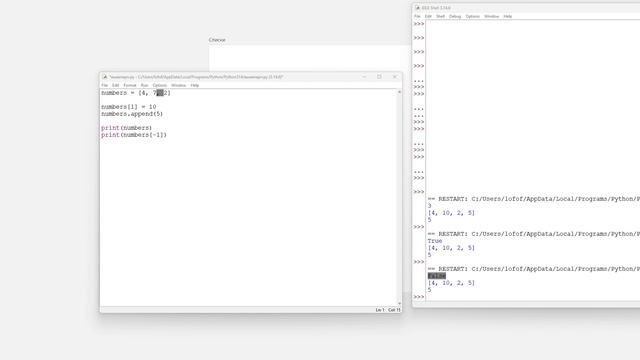Click the 'numbers.append(5)' code line
The height and width of the screenshot is (360, 640).
pyautogui.click(x=132, y=114)
